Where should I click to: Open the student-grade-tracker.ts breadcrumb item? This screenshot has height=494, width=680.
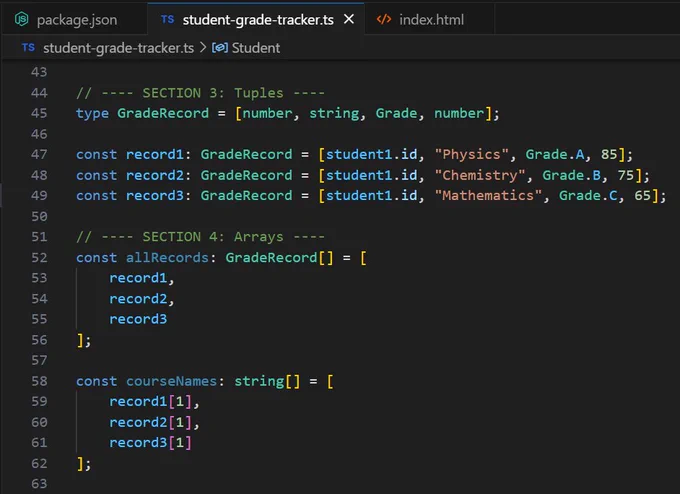point(118,48)
